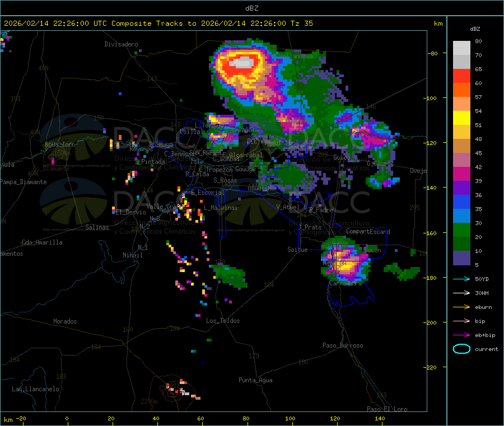Click the yellow eburn arrow legend icon
The width and height of the screenshot is (504, 426).
pos(461,307)
